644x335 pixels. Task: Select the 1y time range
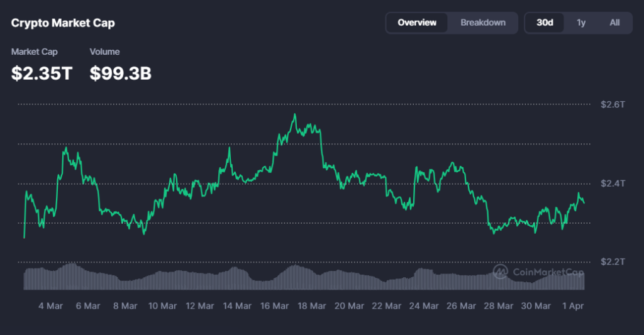[x=581, y=23]
